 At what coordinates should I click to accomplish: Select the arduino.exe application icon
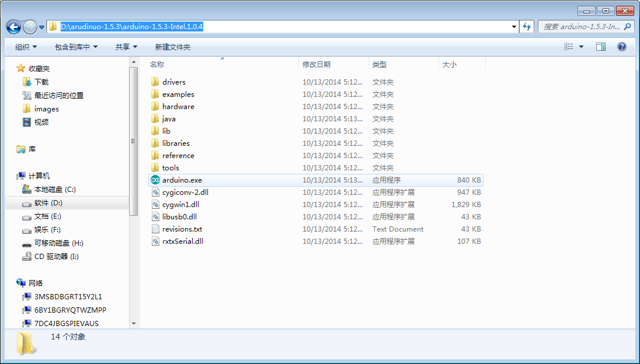155,180
